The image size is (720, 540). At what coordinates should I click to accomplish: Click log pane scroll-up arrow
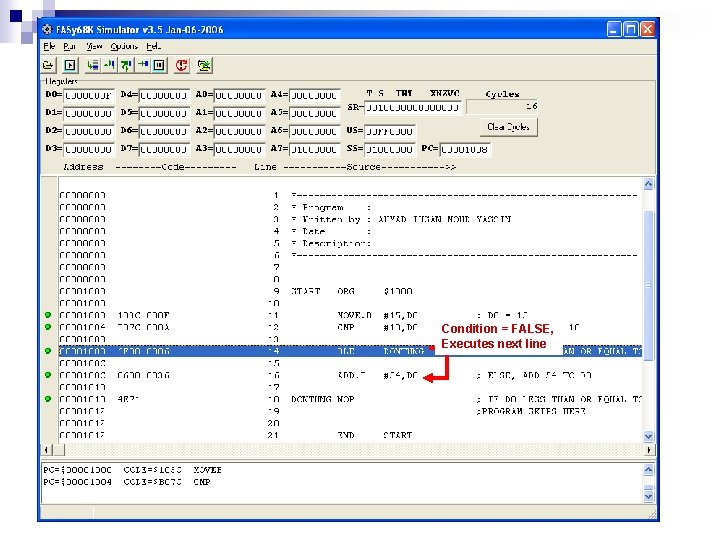648,469
